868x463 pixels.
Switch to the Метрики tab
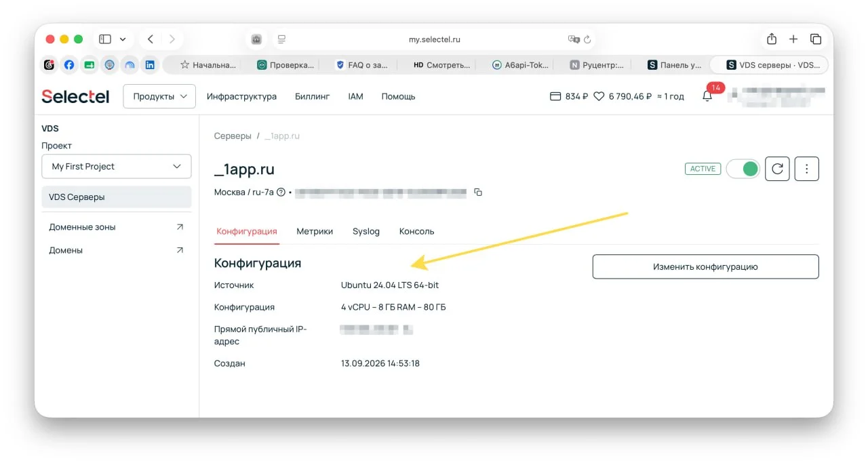tap(315, 231)
